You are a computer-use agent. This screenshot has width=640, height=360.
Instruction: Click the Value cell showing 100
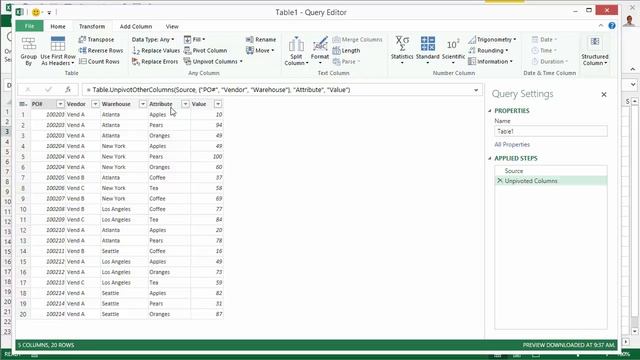[x=207, y=157]
